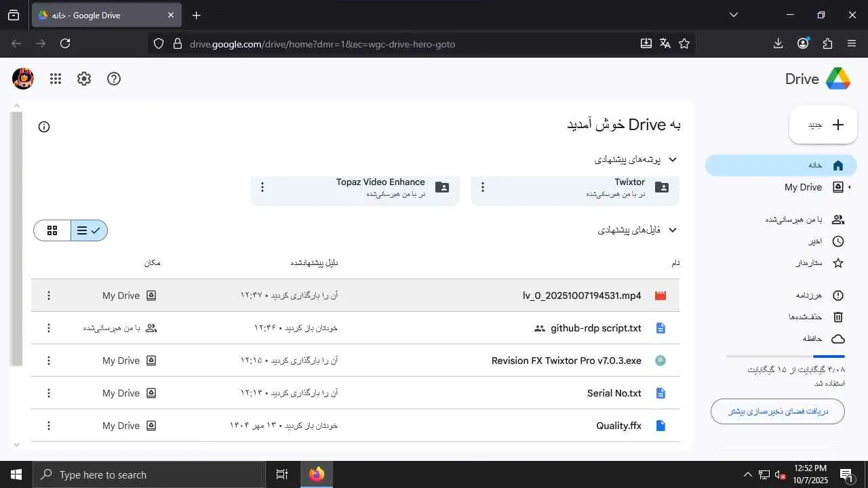
Task: Open Firefox extensions puzzle icon
Action: pyautogui.click(x=827, y=43)
